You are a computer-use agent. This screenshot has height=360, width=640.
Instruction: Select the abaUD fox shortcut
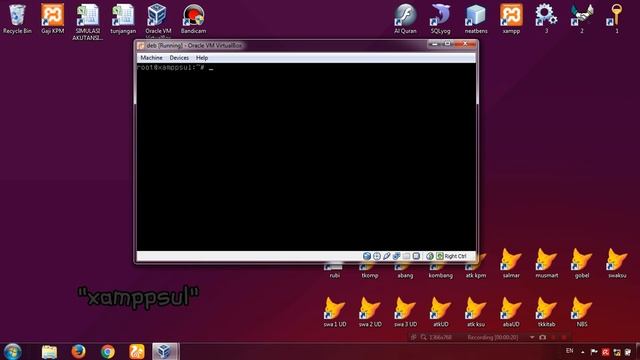[x=511, y=312]
